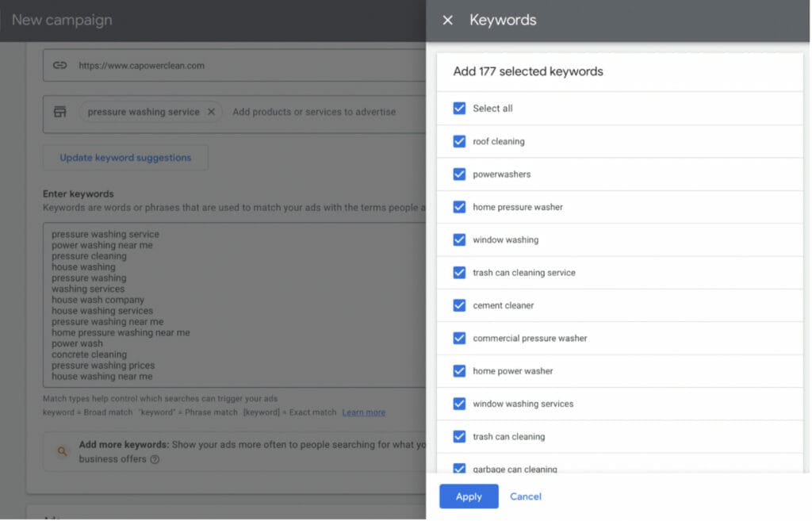Click the lightbulb icon in Add more keywords
The width and height of the screenshot is (812, 521).
[62, 450]
